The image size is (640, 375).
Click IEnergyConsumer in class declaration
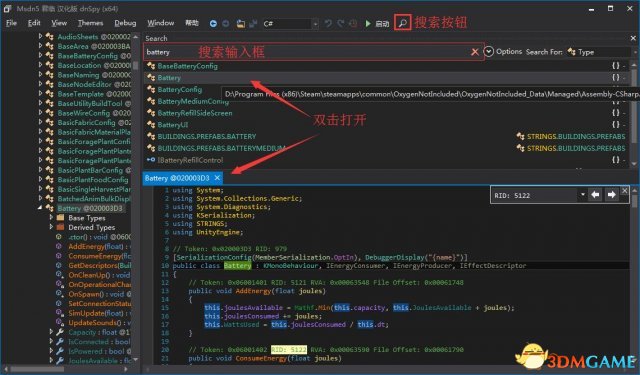tap(355, 266)
